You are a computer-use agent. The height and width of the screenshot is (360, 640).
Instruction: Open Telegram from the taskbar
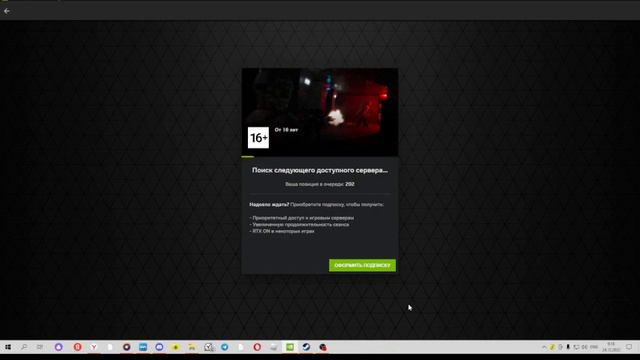click(224, 347)
